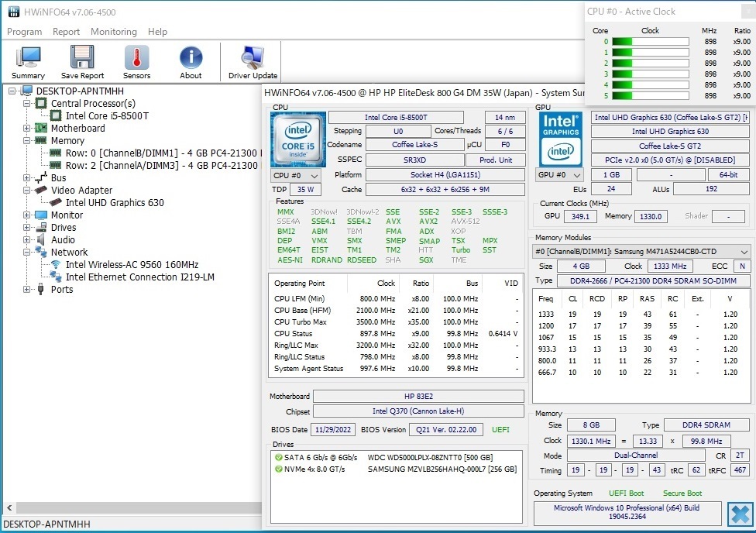Image resolution: width=756 pixels, height=533 pixels.
Task: Open the GPU #0 selector dropdown
Action: click(559, 174)
